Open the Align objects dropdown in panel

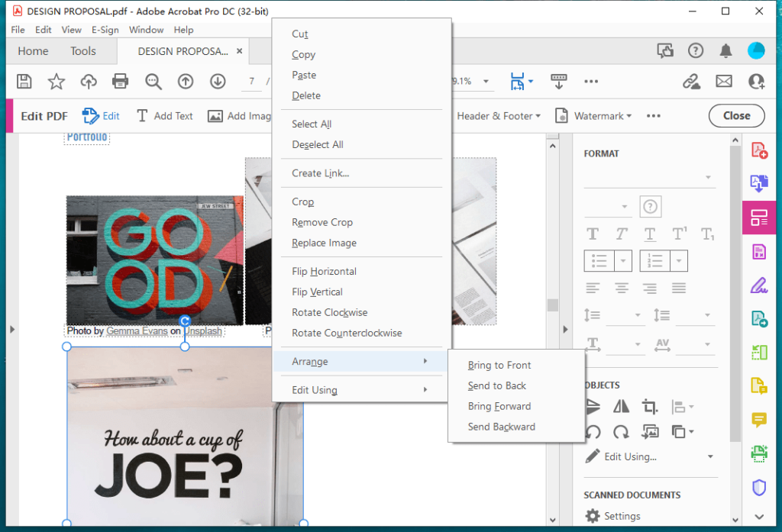click(x=682, y=407)
